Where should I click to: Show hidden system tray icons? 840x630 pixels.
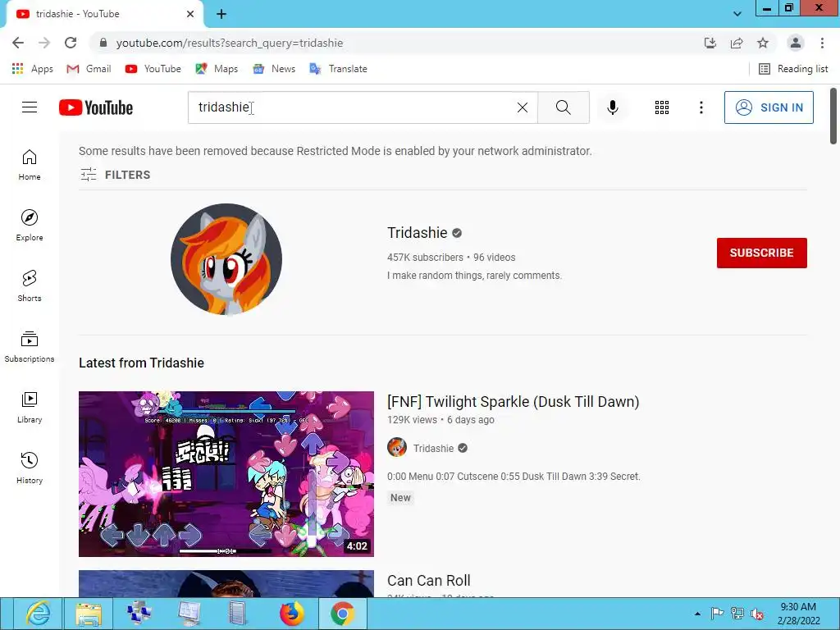[x=697, y=614]
